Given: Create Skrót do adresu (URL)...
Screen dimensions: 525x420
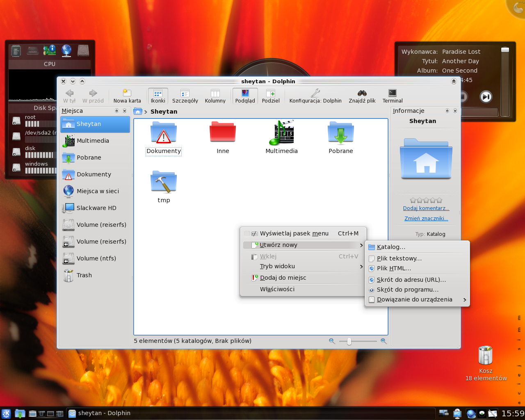Looking at the screenshot, I should (417, 280).
